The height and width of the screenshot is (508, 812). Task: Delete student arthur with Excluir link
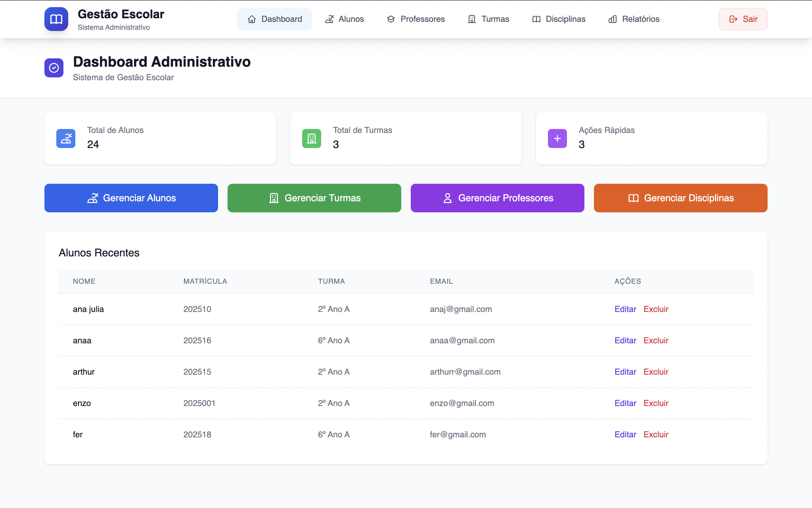[x=656, y=372]
